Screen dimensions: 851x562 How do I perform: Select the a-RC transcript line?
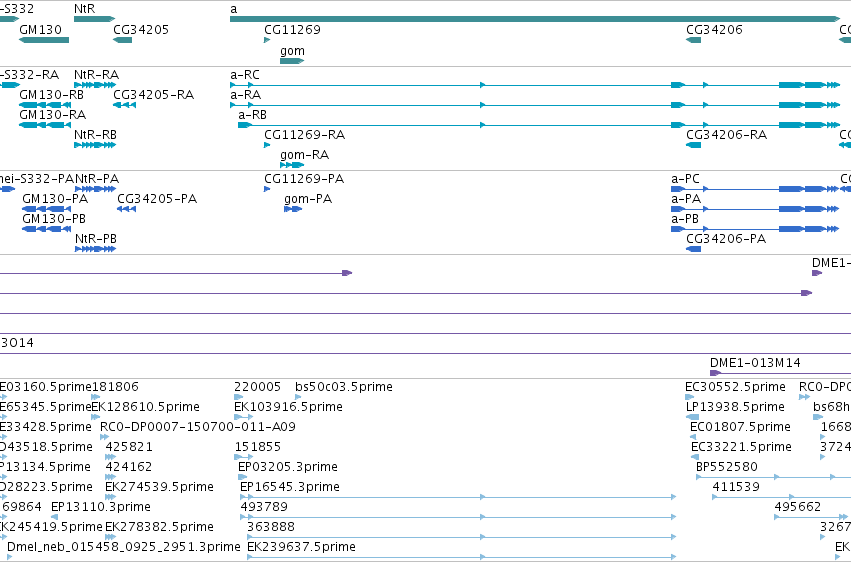click(535, 85)
